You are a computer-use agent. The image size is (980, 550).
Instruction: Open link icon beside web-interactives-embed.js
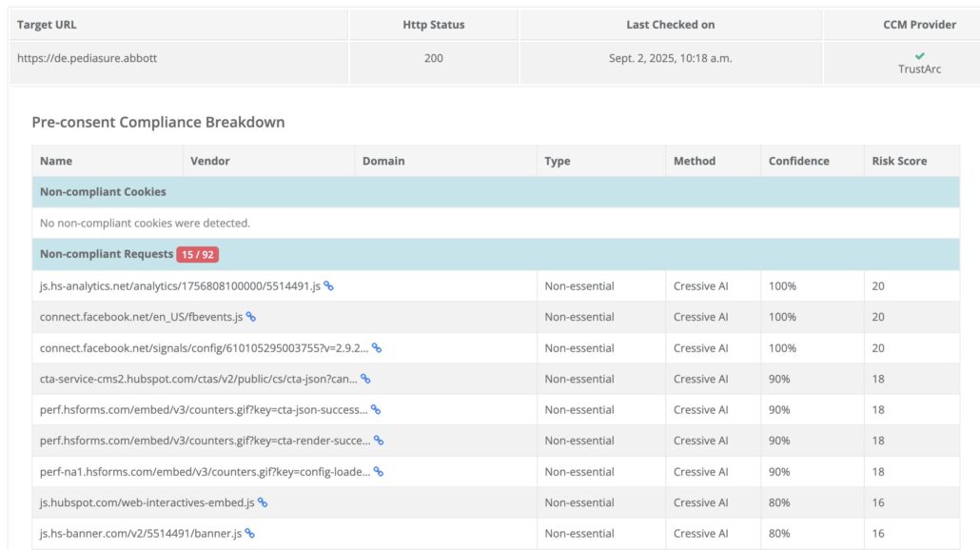click(263, 502)
